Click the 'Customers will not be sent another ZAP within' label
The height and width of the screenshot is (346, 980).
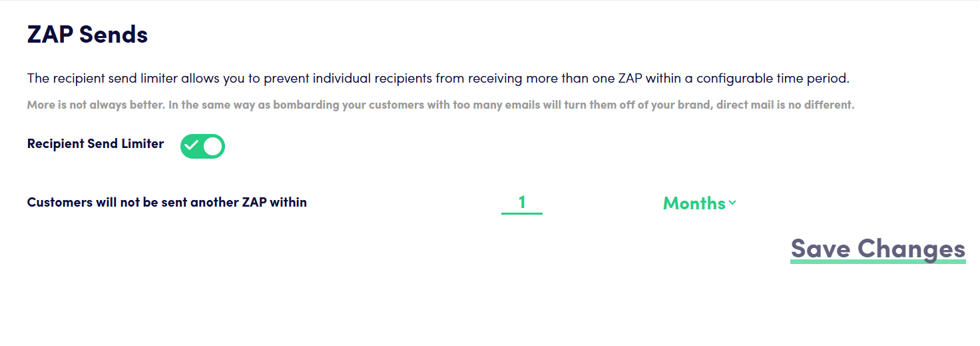[x=166, y=202]
